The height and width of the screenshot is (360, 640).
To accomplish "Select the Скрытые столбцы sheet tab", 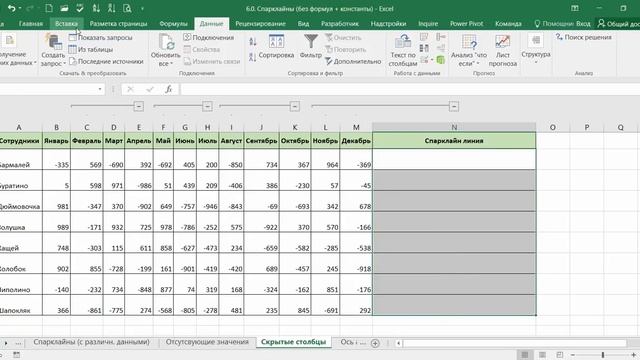I will pyautogui.click(x=293, y=342).
